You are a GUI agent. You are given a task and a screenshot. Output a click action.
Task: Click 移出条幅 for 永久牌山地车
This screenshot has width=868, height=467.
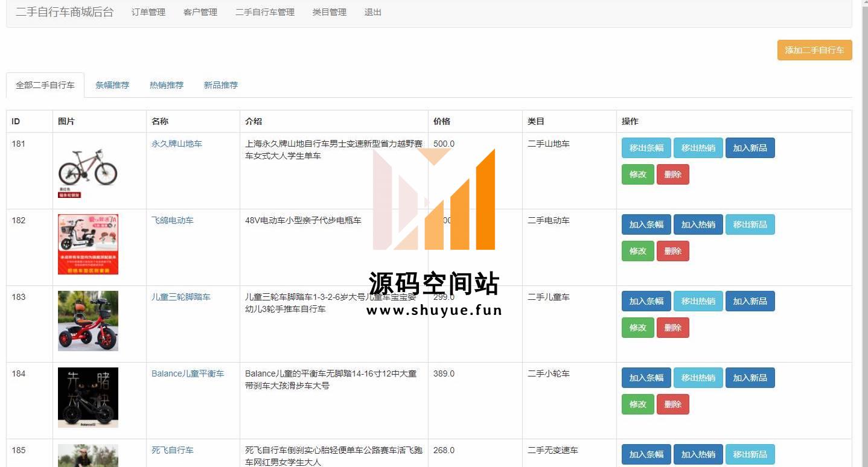[646, 148]
